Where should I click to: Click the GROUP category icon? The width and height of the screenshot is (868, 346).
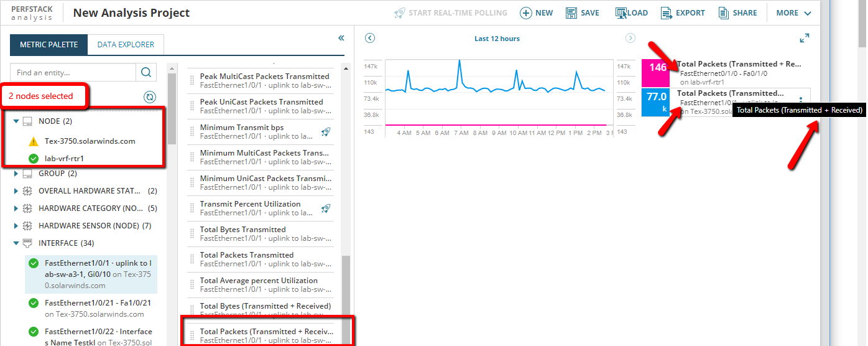(x=27, y=174)
